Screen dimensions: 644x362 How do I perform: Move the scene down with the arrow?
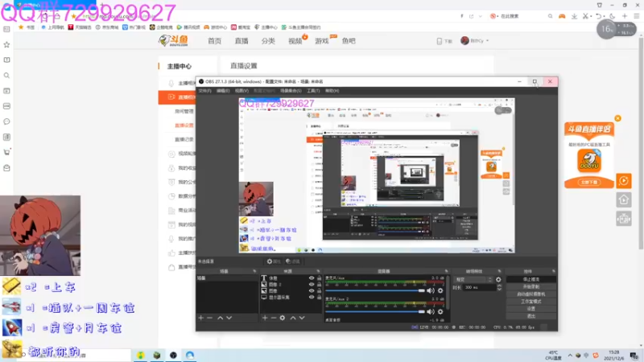[229, 318]
